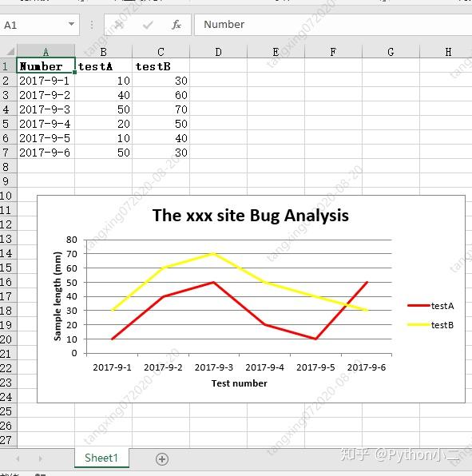
Task: Click the formula bar Enter checkmark icon
Action: (x=148, y=25)
